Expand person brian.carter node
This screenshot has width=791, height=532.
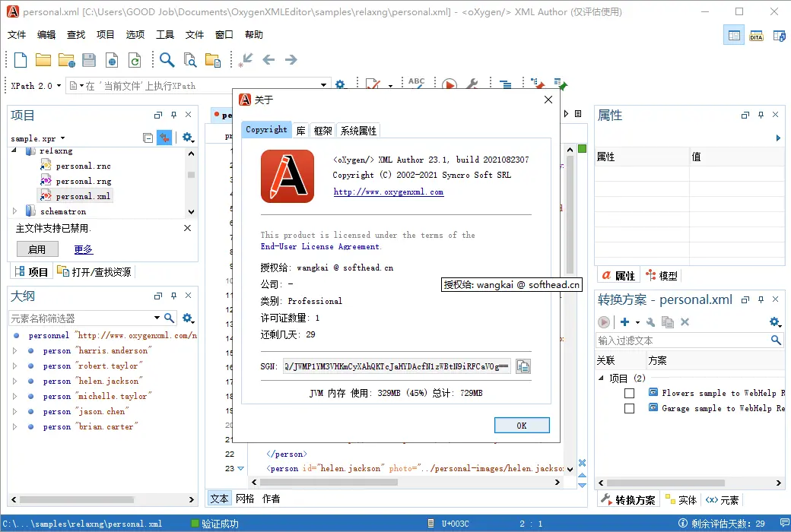point(14,426)
